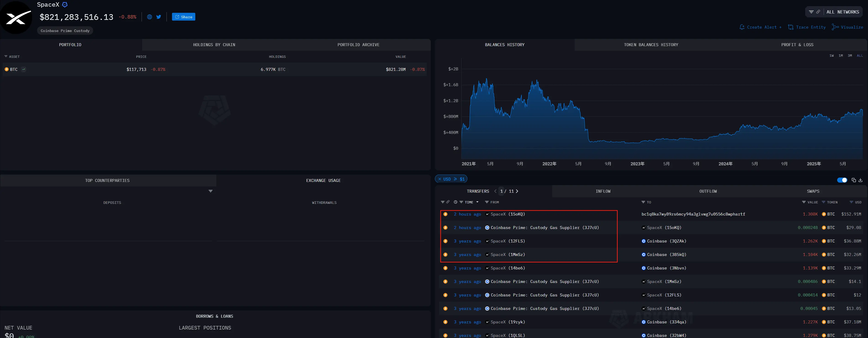Switch to Holdings By Chain tab
868x338 pixels.
(x=214, y=45)
